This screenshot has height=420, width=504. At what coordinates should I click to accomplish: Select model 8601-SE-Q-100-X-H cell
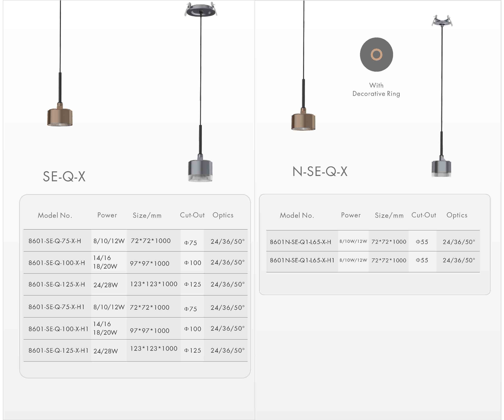click(x=57, y=263)
